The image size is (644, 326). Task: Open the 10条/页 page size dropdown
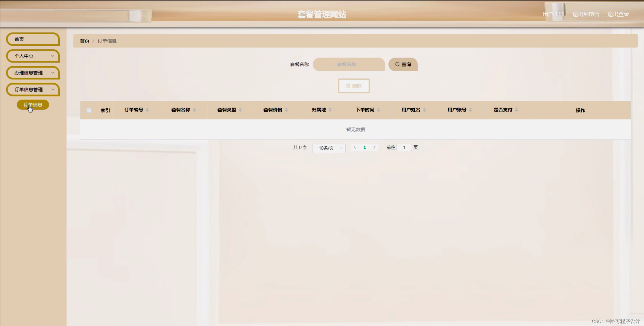329,148
